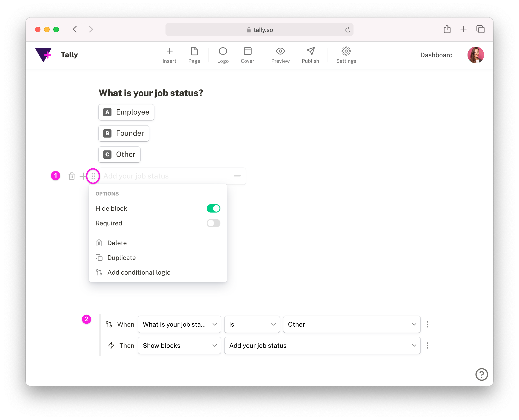Screen dimensions: 519x420
Task: Open more options for the When row
Action: pyautogui.click(x=427, y=324)
